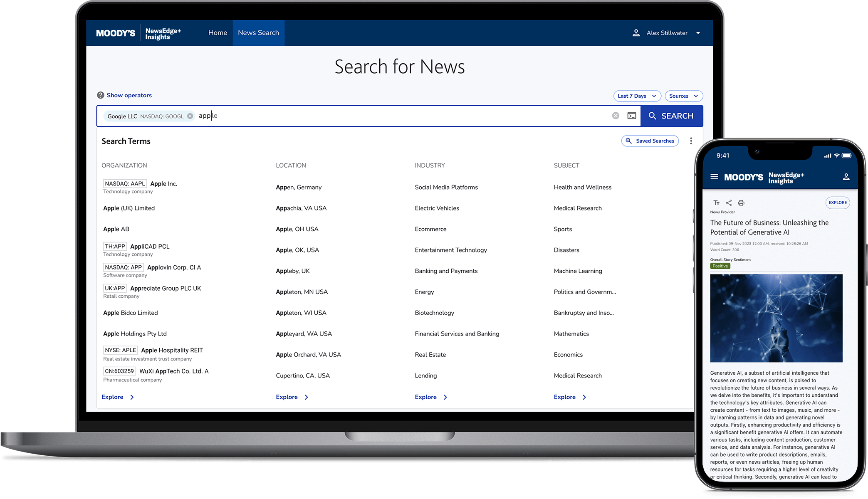Viewport: 868px width, 499px height.
Task: Choose Machine Learning subject
Action: (x=578, y=271)
